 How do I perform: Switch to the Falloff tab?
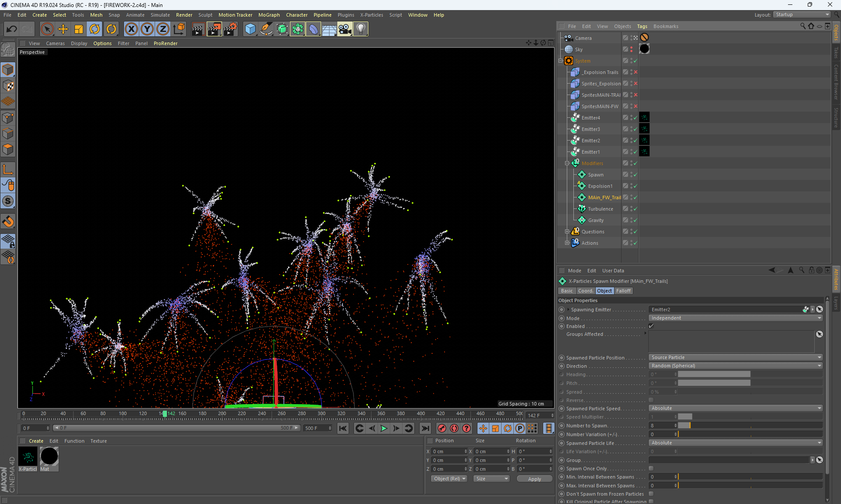(623, 291)
